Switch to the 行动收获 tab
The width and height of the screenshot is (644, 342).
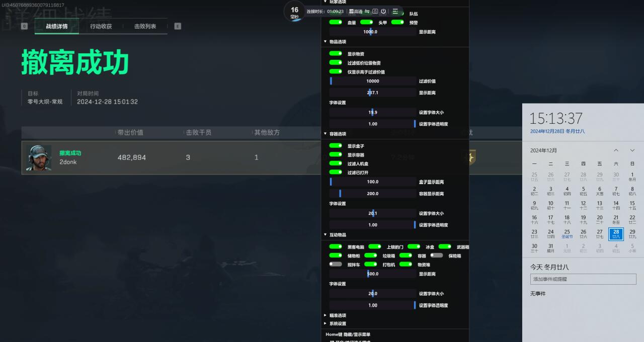pyautogui.click(x=101, y=26)
